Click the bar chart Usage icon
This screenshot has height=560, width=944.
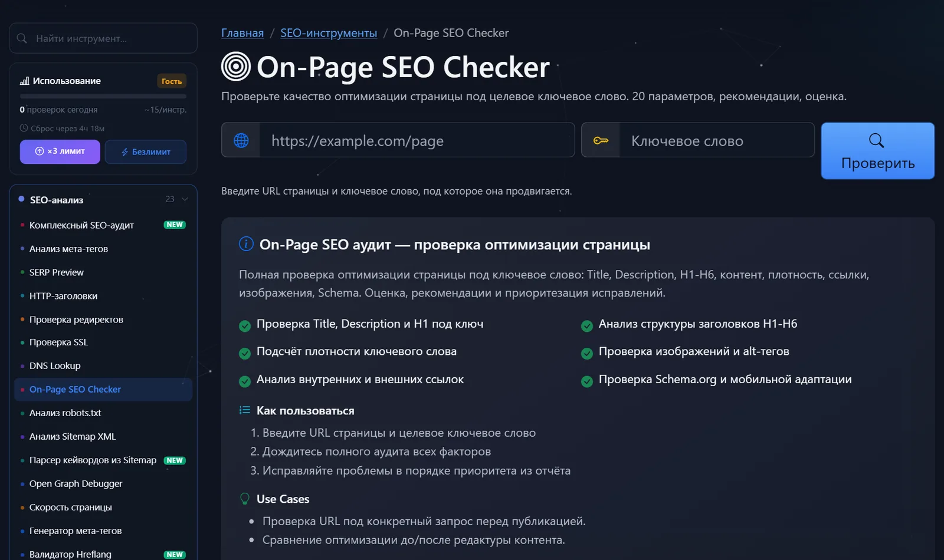24,81
